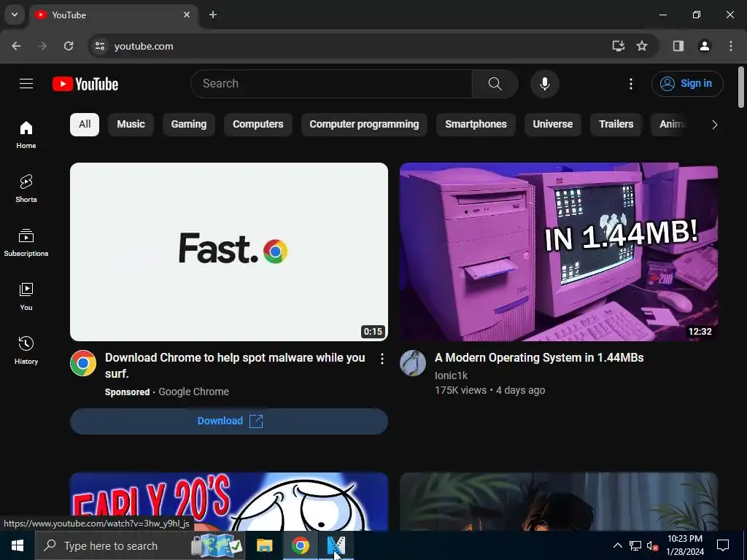
Task: Open the Early 20's video thumbnail
Action: (x=229, y=502)
